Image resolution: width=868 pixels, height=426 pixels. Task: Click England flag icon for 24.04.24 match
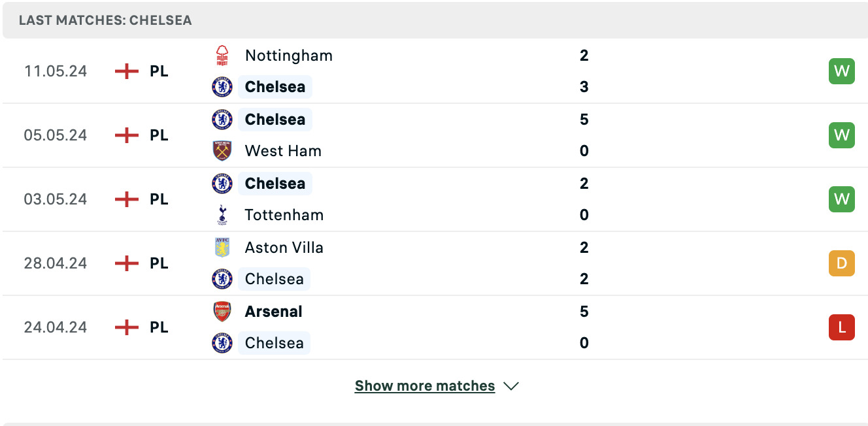(x=127, y=327)
